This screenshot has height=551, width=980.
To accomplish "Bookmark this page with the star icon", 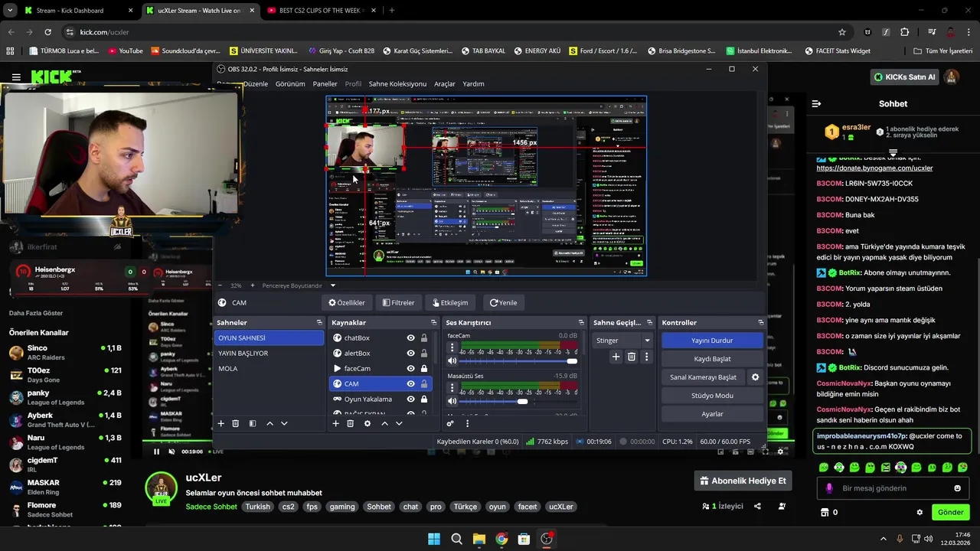I will tap(842, 32).
